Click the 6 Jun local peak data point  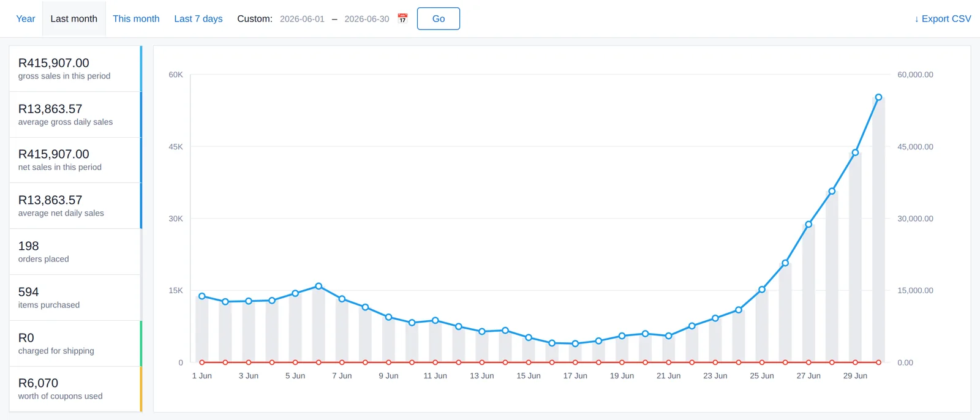pos(318,286)
